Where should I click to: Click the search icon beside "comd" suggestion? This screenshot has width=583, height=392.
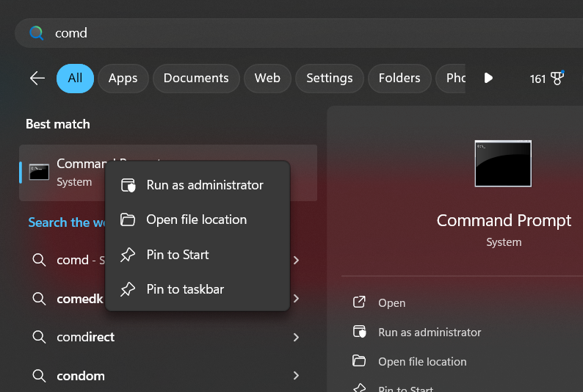(x=39, y=260)
